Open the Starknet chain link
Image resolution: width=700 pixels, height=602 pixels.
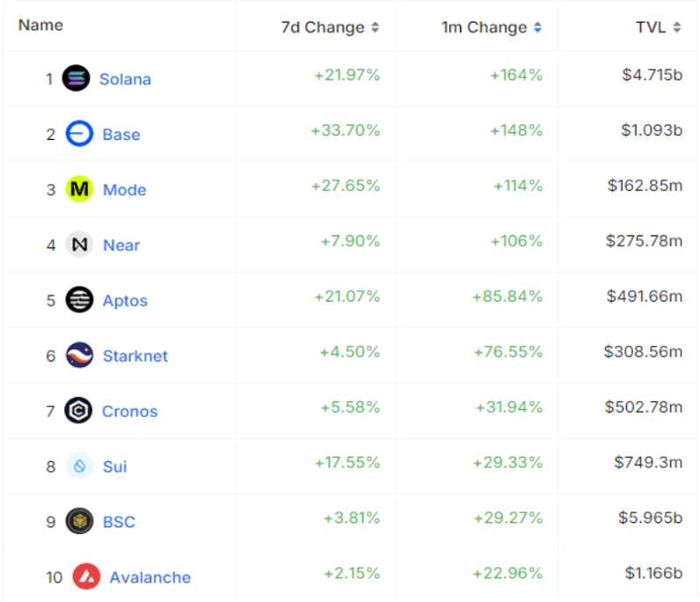pos(135,356)
